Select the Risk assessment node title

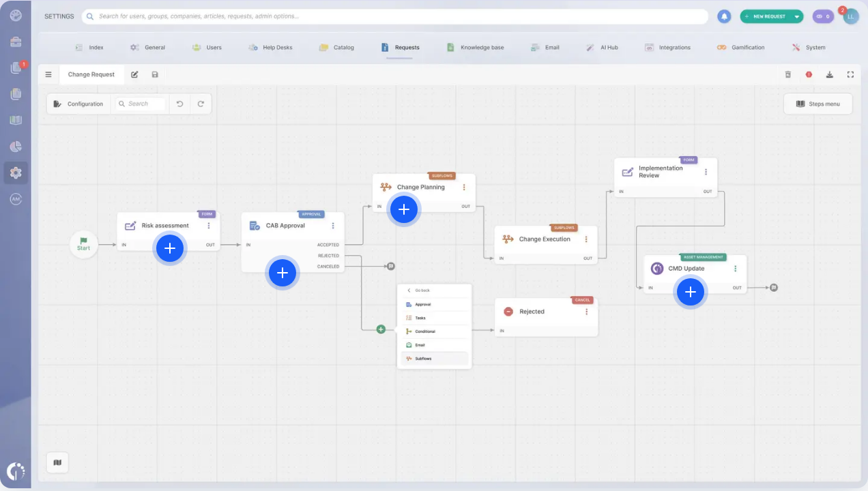click(165, 226)
